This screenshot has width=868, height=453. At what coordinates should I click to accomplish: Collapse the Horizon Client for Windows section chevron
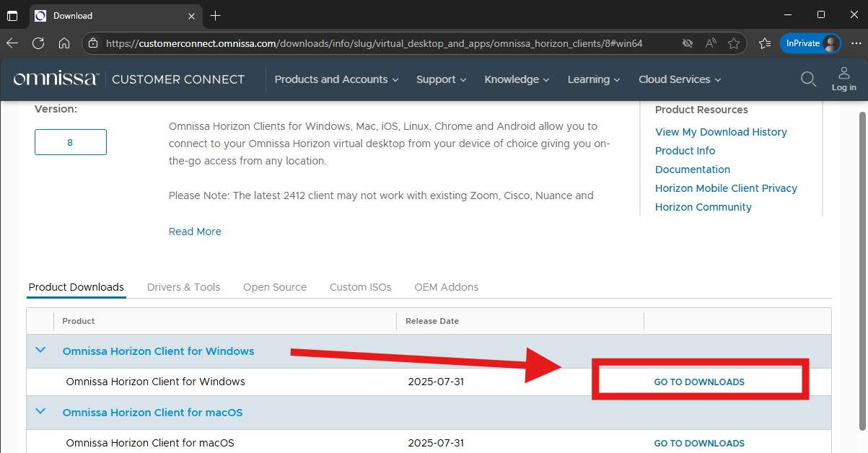coord(40,351)
